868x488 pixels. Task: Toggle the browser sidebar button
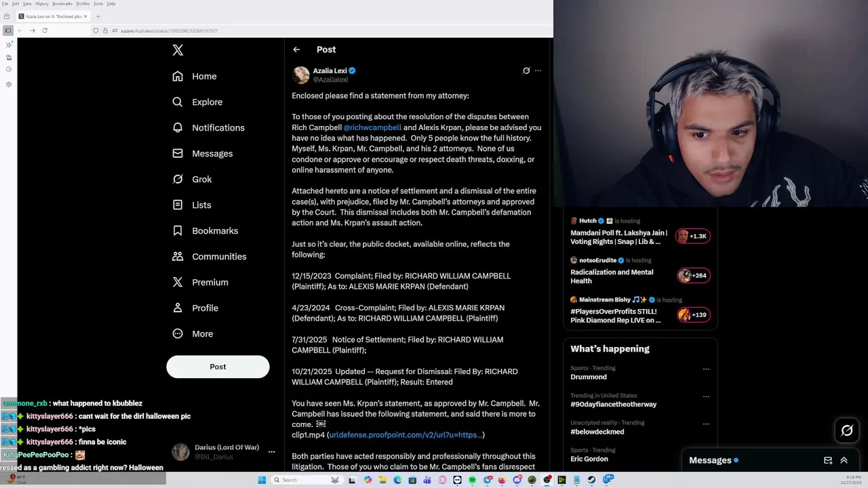(8, 30)
